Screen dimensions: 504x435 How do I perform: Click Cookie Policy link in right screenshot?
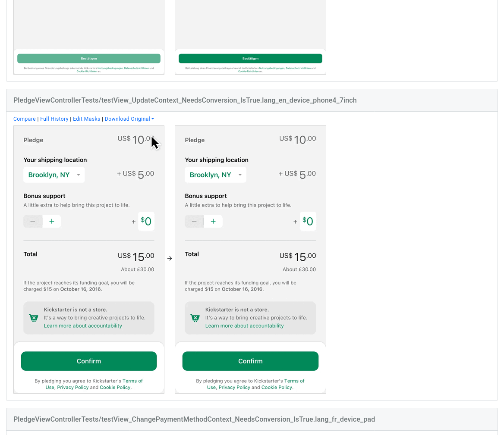point(277,387)
